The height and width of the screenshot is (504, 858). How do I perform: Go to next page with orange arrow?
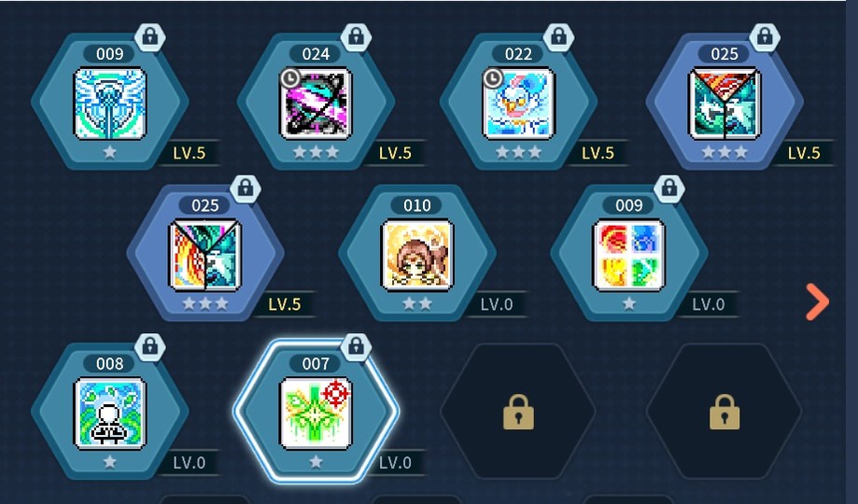coord(817,301)
